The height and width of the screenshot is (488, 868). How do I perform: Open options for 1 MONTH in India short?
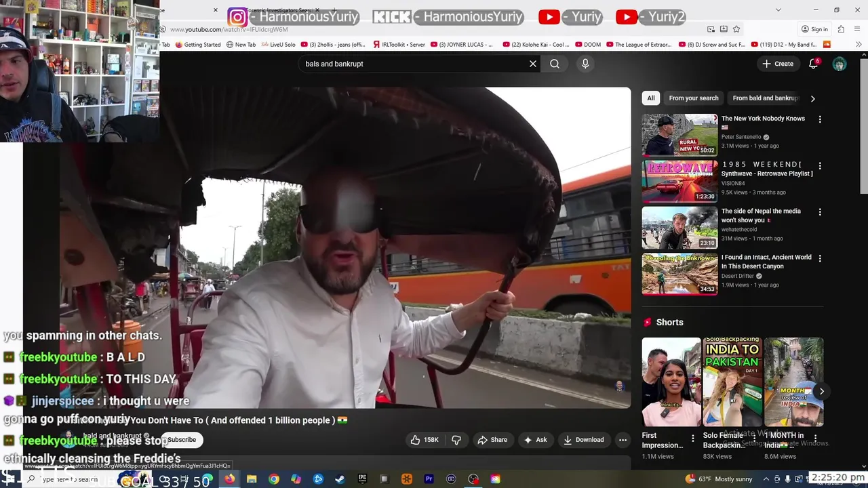[x=815, y=439]
